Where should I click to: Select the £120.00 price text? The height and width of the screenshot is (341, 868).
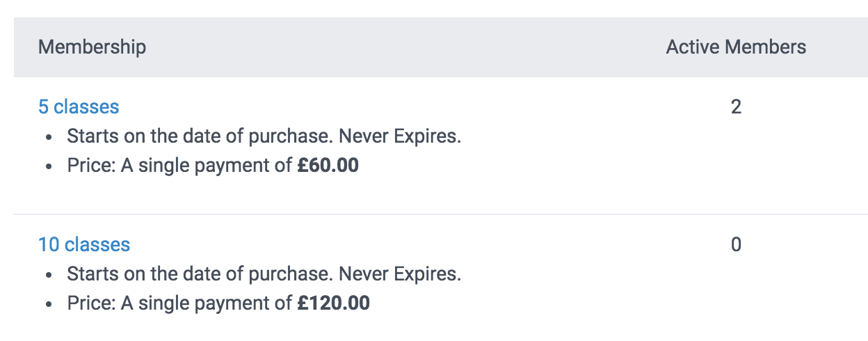333,303
